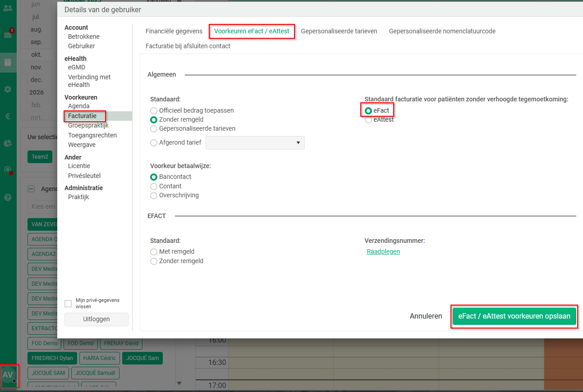Image resolution: width=583 pixels, height=392 pixels.
Task: Click the Raadplegen link
Action: pos(383,252)
